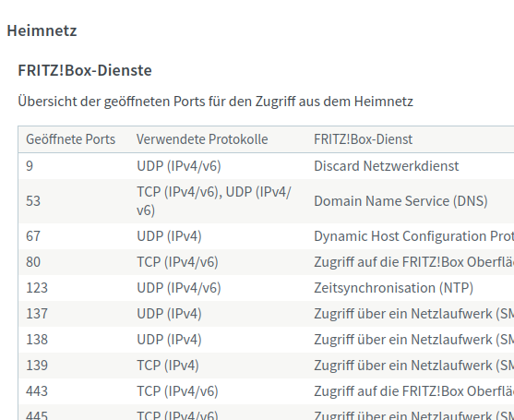Select the Verwendete Protokolle column header
The height and width of the screenshot is (420, 514).
202,139
